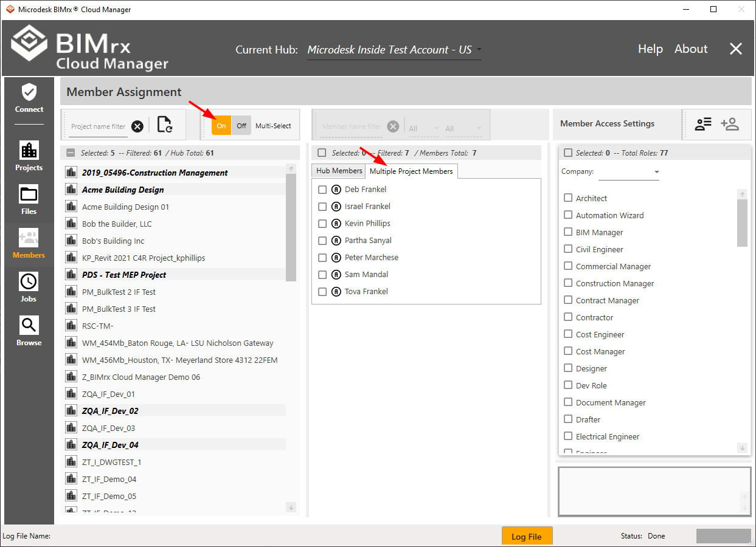Check the Civil Engineer role checkbox
Image resolution: width=756 pixels, height=547 pixels.
click(x=568, y=249)
